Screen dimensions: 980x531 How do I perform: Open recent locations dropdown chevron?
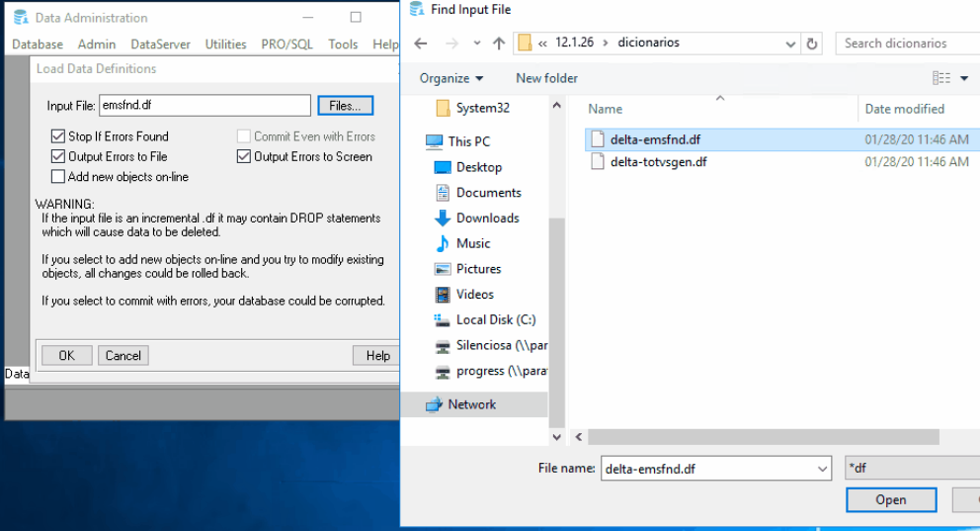477,44
